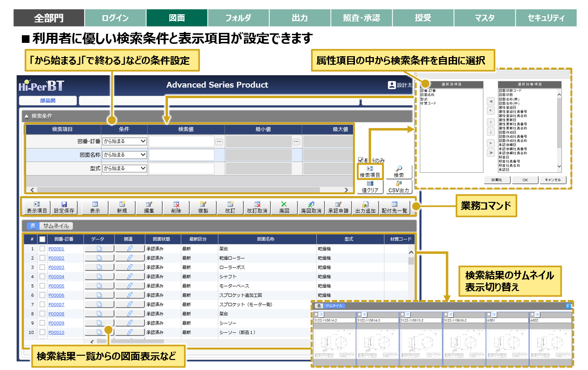Collapse the 検索条件 panel triangle

click(x=27, y=116)
